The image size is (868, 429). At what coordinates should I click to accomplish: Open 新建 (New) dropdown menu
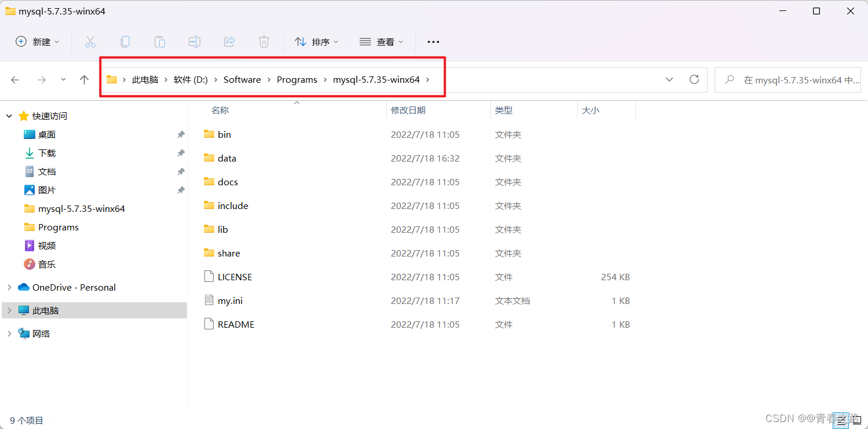pos(38,42)
